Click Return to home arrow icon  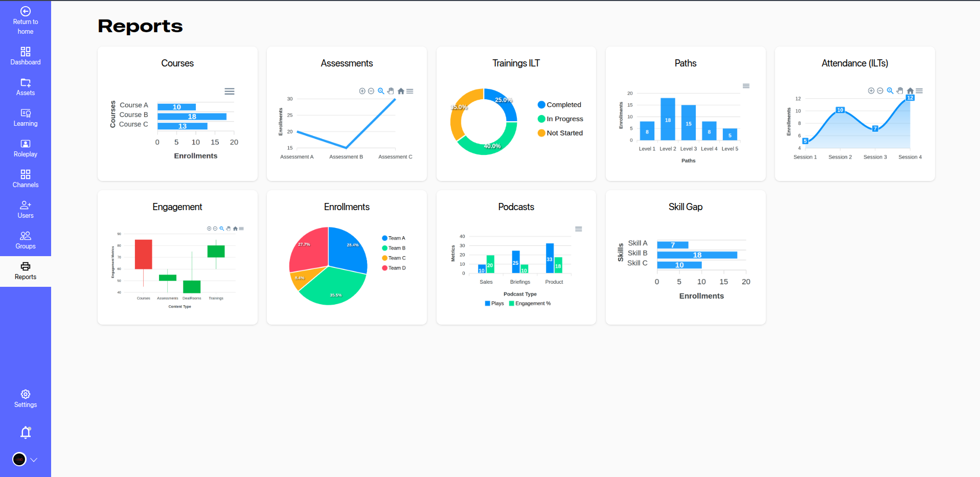[x=26, y=11]
